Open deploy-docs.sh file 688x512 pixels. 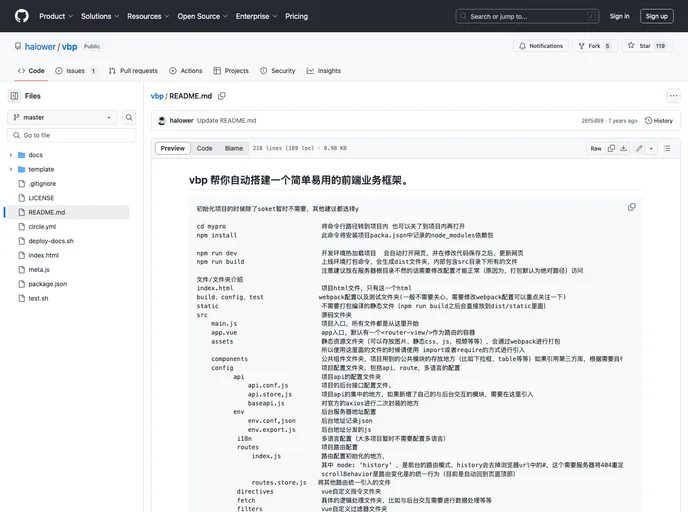(x=51, y=241)
